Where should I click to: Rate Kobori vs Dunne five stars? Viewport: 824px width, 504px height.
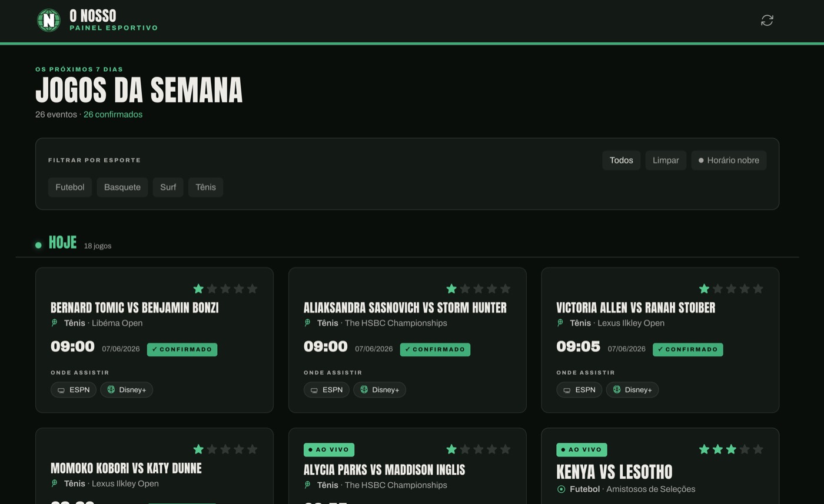pos(252,449)
